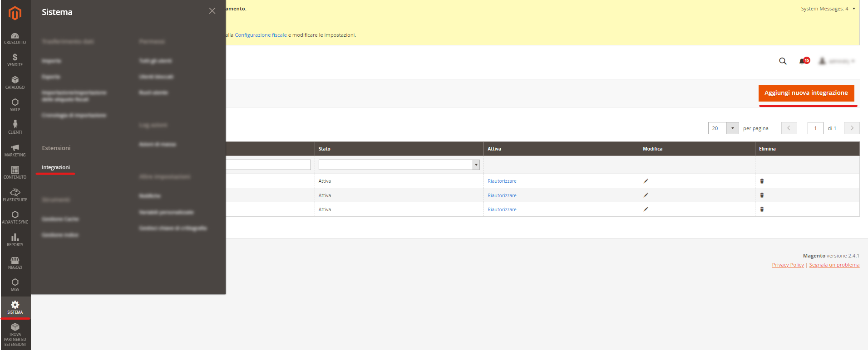Image resolution: width=868 pixels, height=350 pixels.
Task: Follow the Configurazione fiscale link
Action: click(x=261, y=35)
